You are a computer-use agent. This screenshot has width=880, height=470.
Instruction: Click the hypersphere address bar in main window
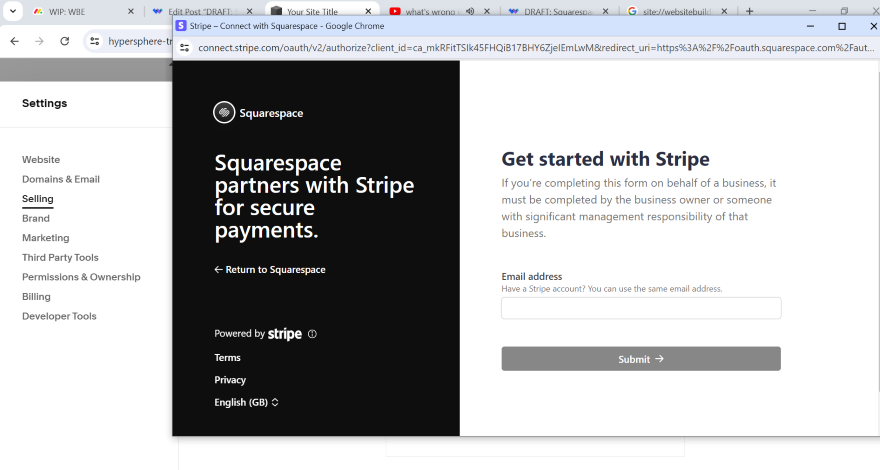point(140,41)
